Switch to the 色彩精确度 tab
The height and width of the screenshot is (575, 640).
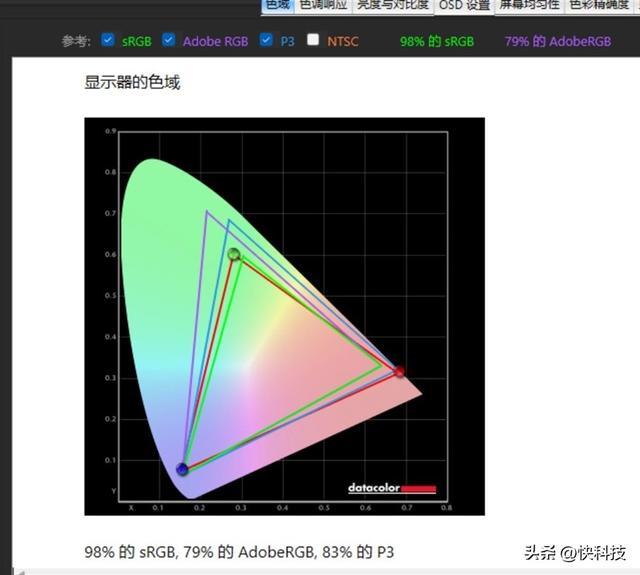click(x=599, y=6)
